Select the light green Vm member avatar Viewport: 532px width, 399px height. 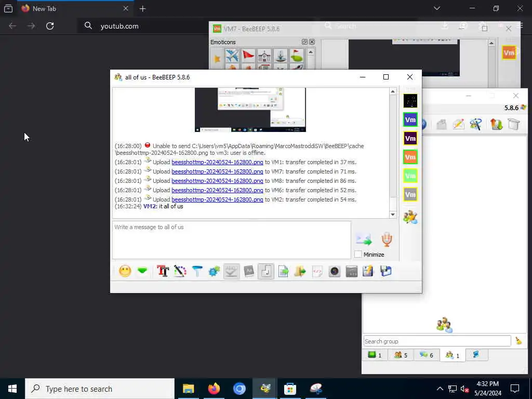tap(410, 176)
